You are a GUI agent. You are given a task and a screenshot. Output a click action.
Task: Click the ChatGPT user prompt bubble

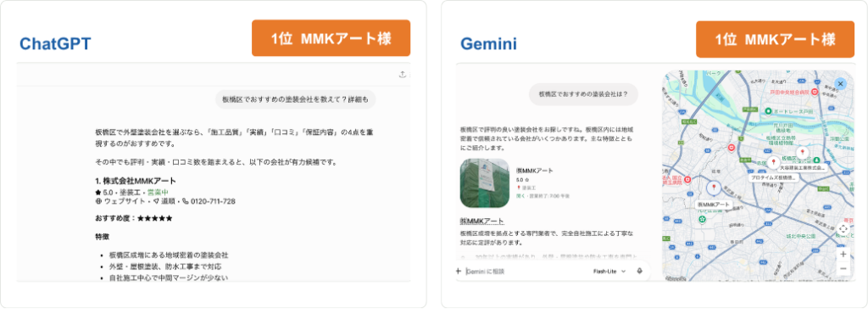click(296, 99)
